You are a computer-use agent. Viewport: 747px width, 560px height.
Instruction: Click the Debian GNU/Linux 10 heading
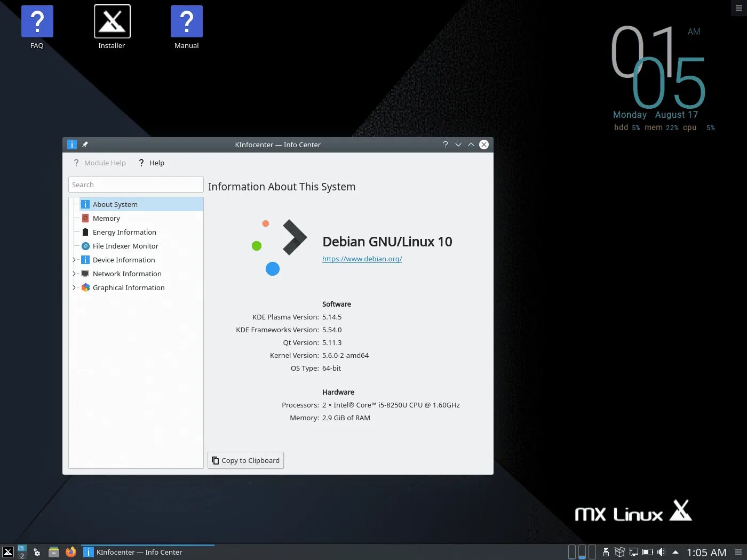(387, 242)
